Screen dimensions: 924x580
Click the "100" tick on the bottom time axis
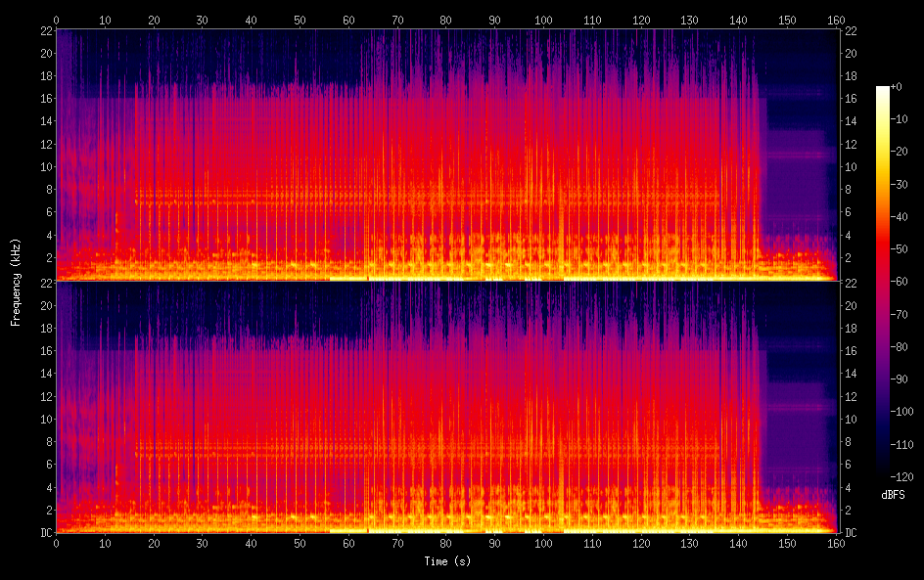(543, 544)
